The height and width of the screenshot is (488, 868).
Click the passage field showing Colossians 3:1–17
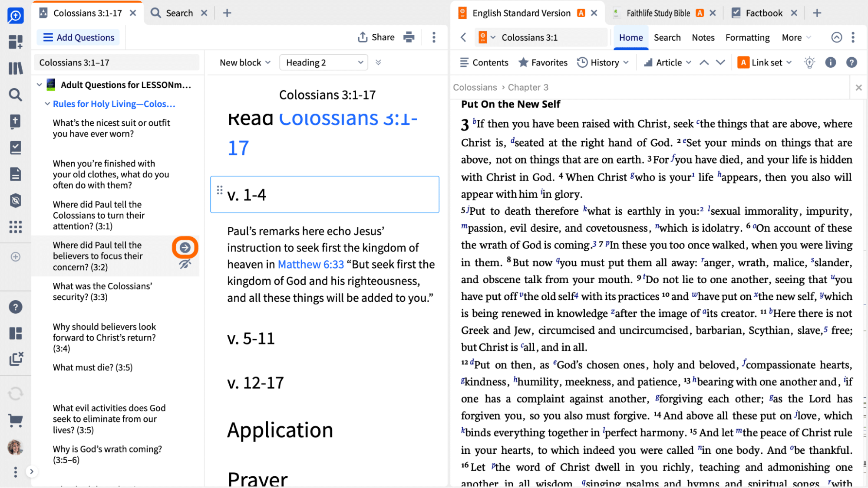(x=117, y=62)
